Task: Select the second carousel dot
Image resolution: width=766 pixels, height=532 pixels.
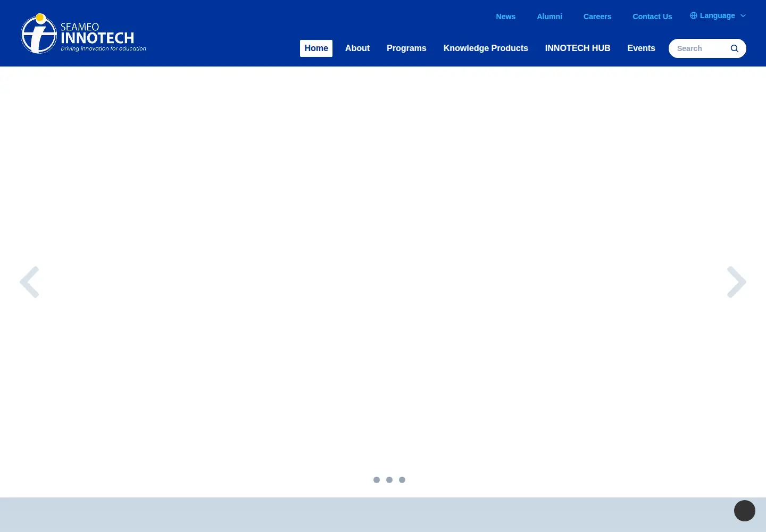Action: point(389,480)
